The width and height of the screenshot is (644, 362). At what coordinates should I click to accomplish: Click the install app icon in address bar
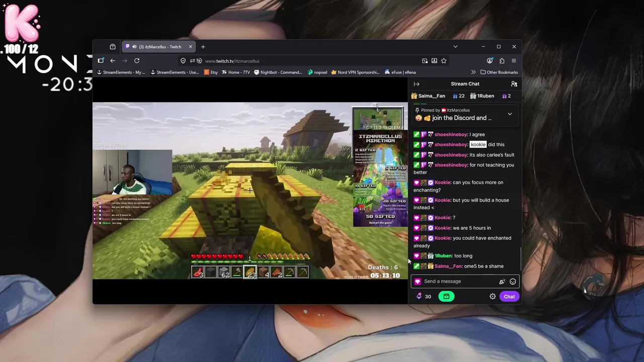(x=434, y=61)
